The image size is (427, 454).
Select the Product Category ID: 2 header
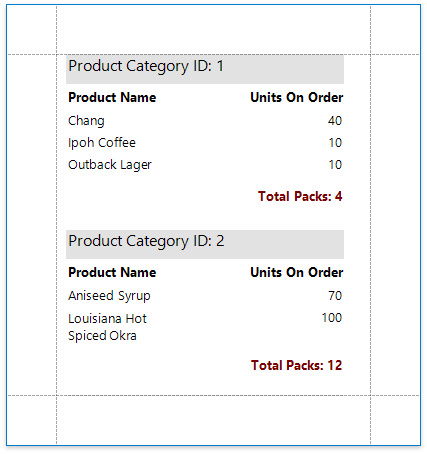point(205,244)
